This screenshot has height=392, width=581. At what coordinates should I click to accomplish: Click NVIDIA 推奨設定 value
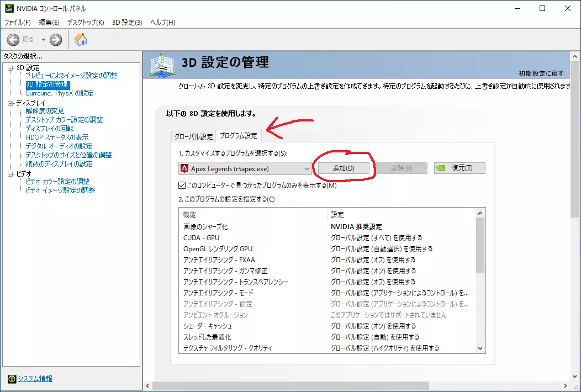point(356,227)
